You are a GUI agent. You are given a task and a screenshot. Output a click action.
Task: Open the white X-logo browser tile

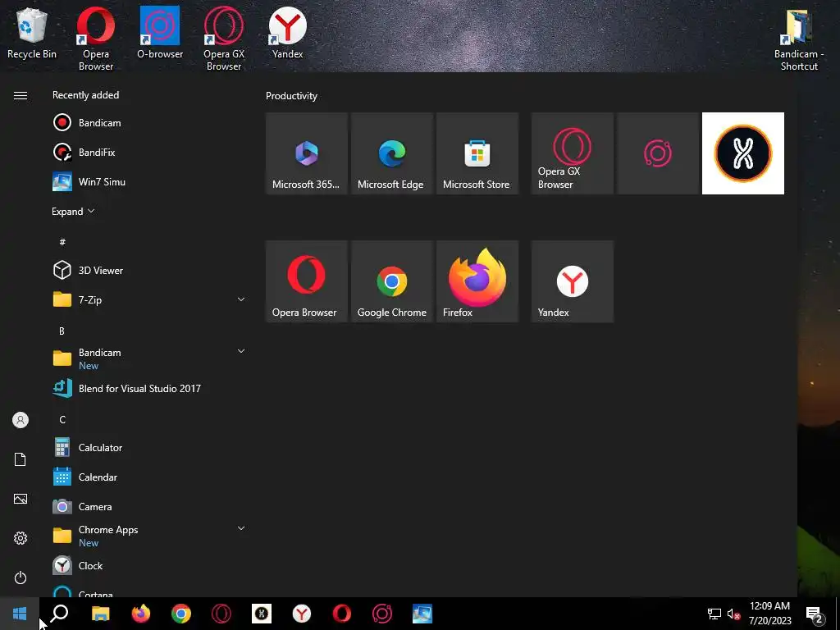pos(743,153)
